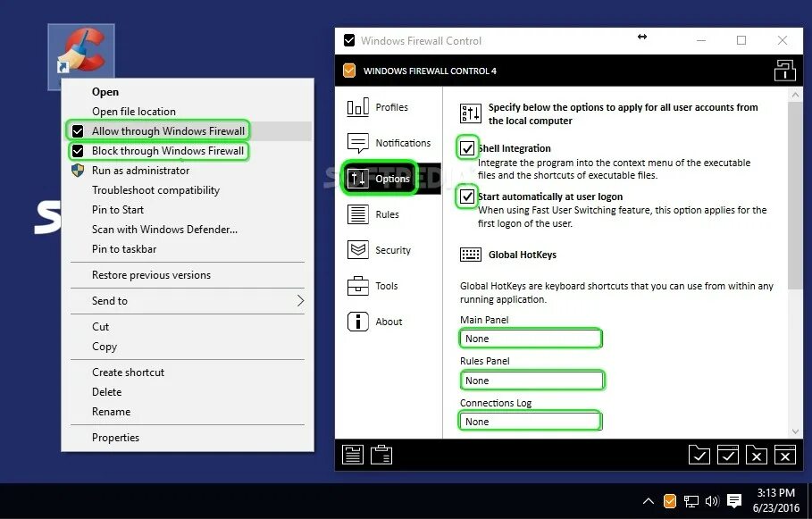Click Windows Firewall Control tray icon
The width and height of the screenshot is (812, 519).
coord(670,501)
